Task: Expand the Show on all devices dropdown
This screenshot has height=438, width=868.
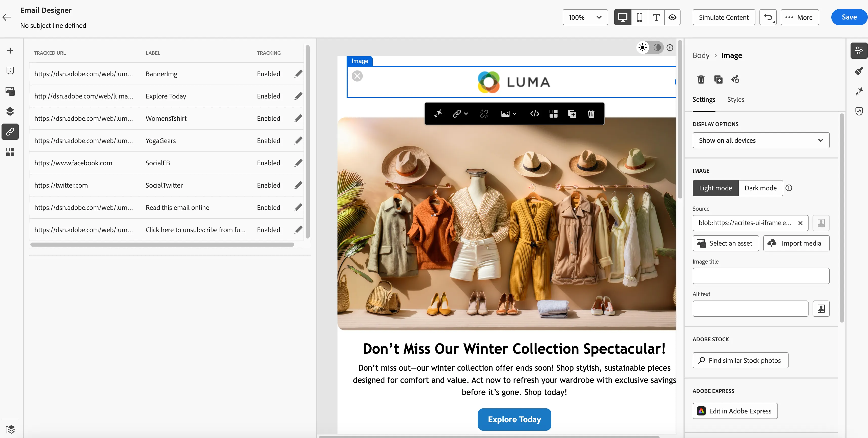Action: tap(761, 140)
